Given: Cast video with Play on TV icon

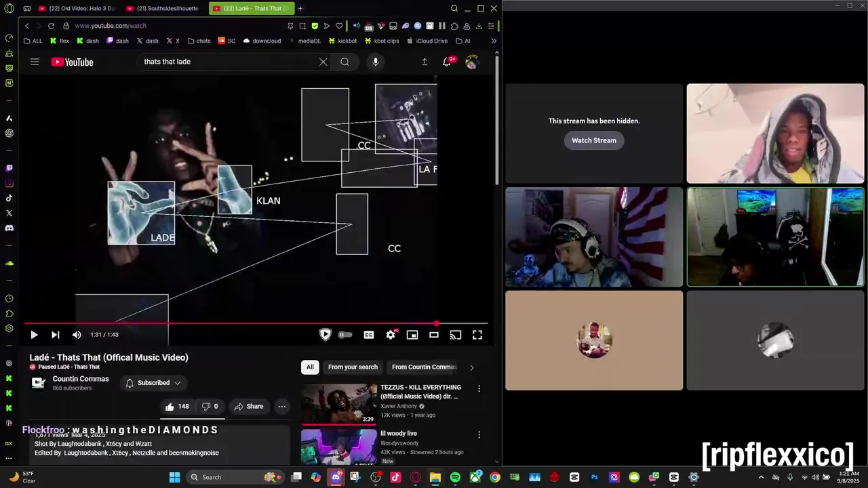Looking at the screenshot, I should pos(456,335).
